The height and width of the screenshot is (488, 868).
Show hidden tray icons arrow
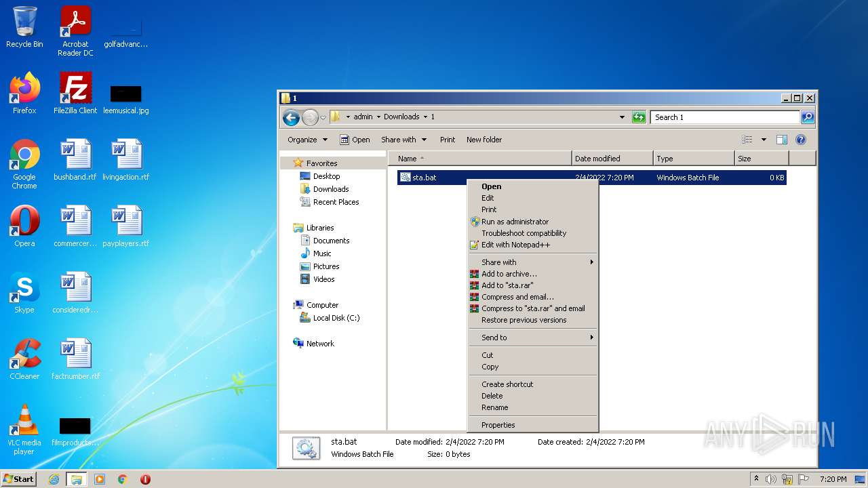(756, 479)
